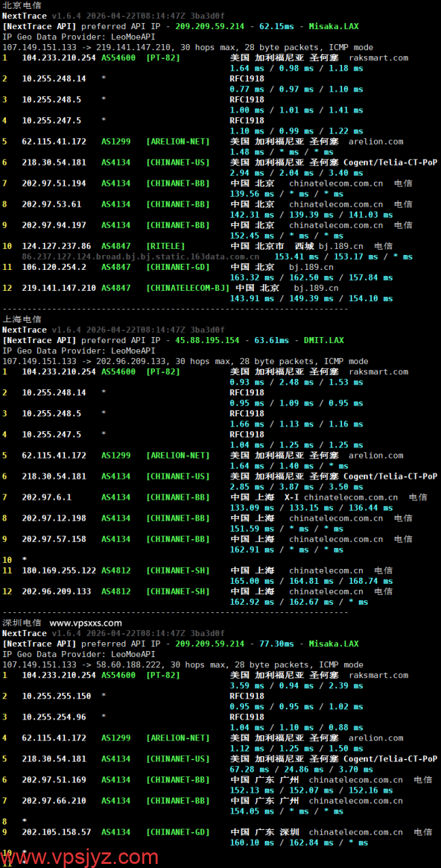Select hop IP 202.105.158.57
The image size is (441, 868).
point(56,832)
